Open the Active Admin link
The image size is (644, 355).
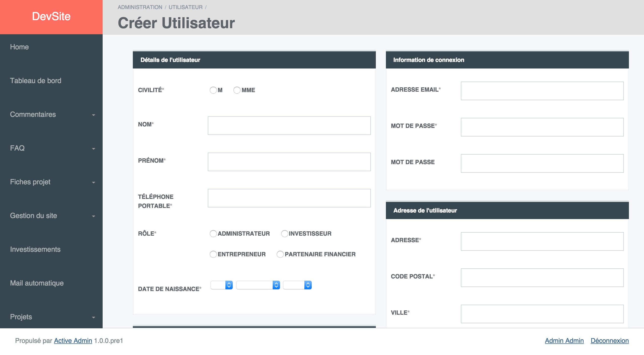(73, 341)
